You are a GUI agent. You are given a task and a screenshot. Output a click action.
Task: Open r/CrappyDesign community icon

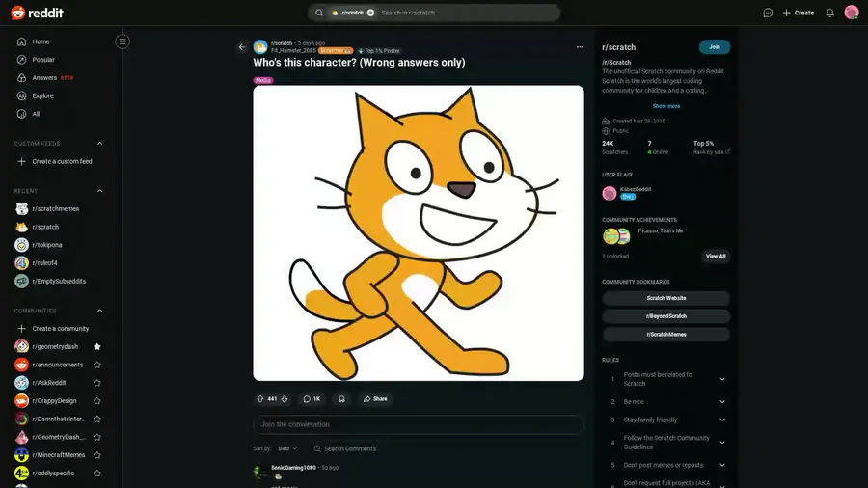point(21,401)
